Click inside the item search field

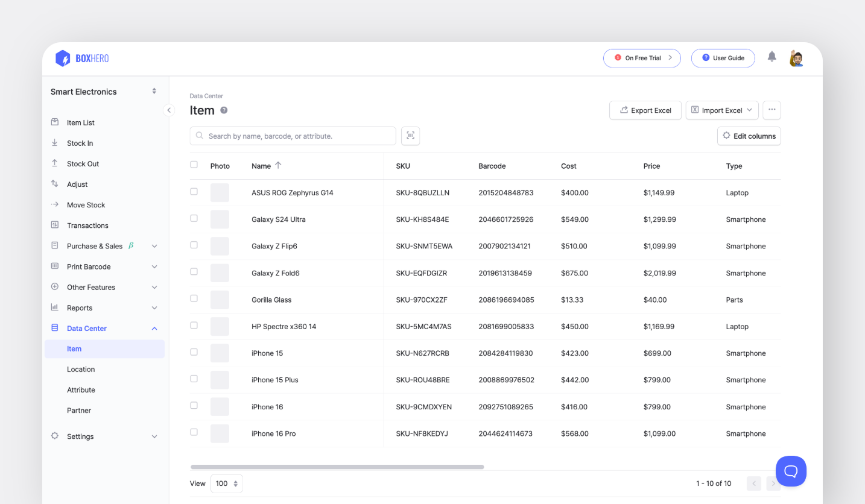click(292, 136)
